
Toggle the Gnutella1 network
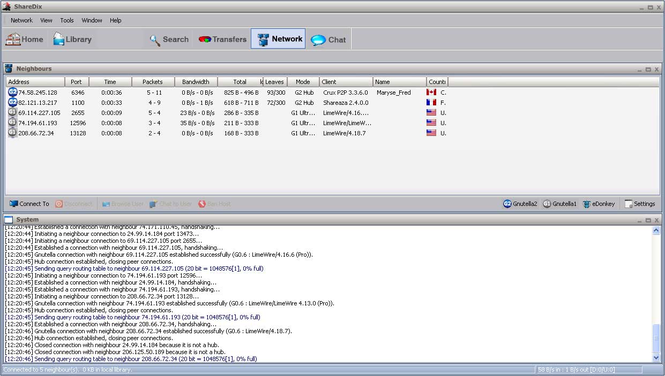[x=560, y=204]
